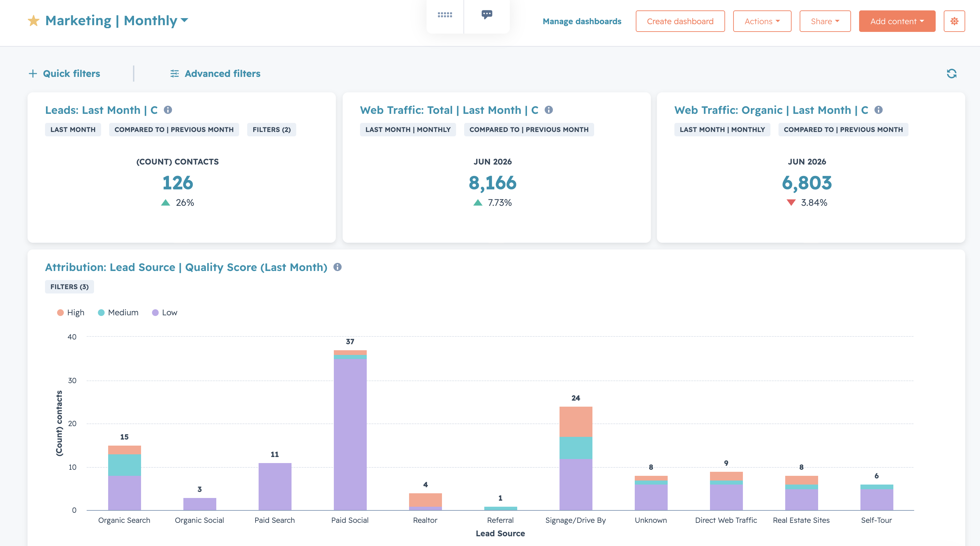Toggle the Medium series in the legend
Viewport: 980px width, 546px height.
(x=118, y=312)
